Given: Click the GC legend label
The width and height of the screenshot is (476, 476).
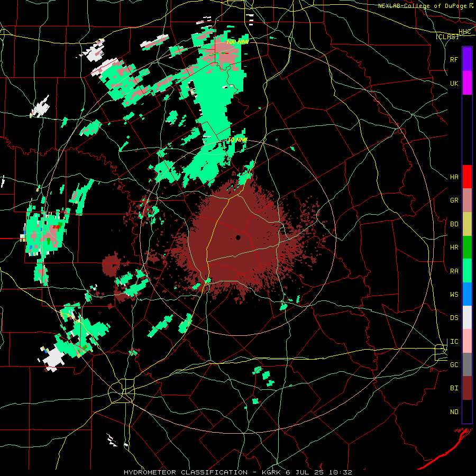Looking at the screenshot, I should [454, 365].
